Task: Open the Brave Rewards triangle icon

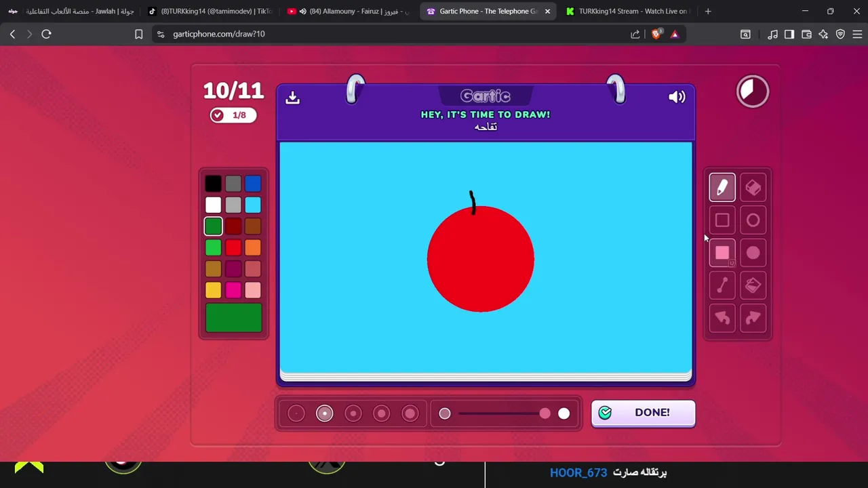Action: click(675, 34)
